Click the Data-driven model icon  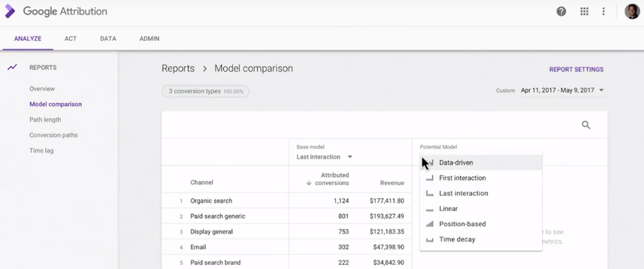pyautogui.click(x=430, y=162)
